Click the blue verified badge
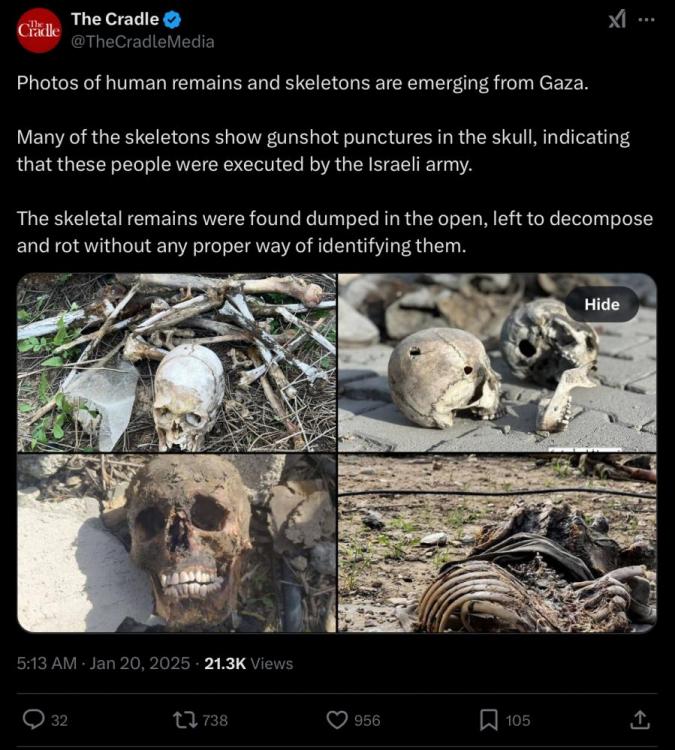Screen dimensions: 675x750 (172, 20)
